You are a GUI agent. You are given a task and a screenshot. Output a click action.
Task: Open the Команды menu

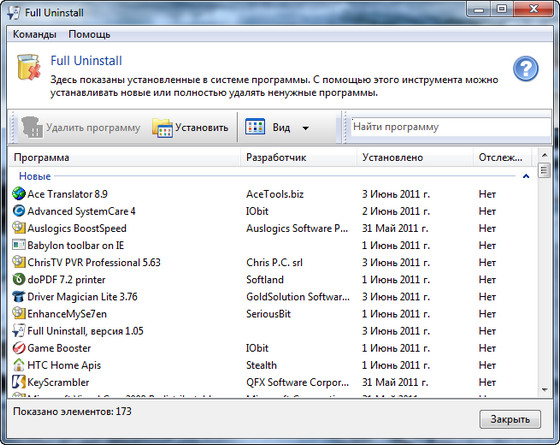click(34, 34)
